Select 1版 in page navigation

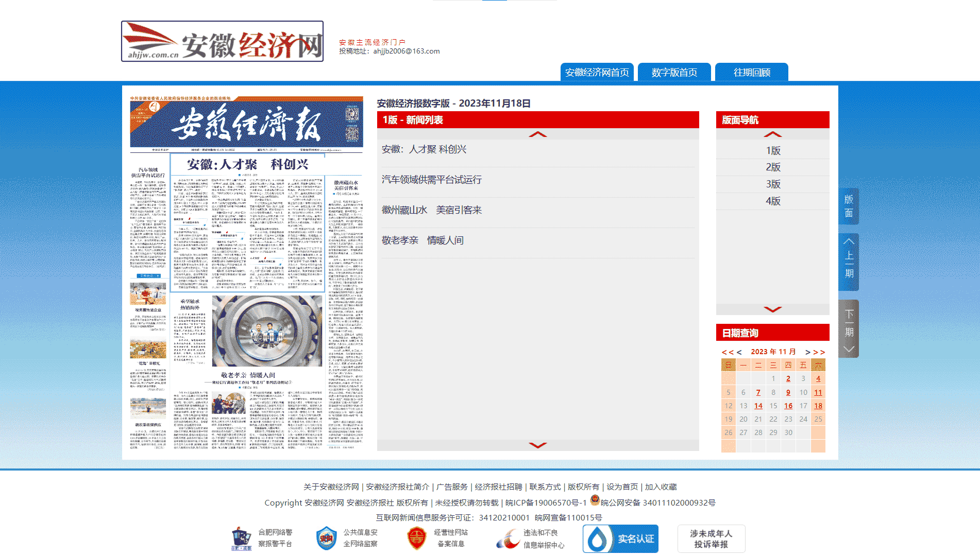coord(773,151)
